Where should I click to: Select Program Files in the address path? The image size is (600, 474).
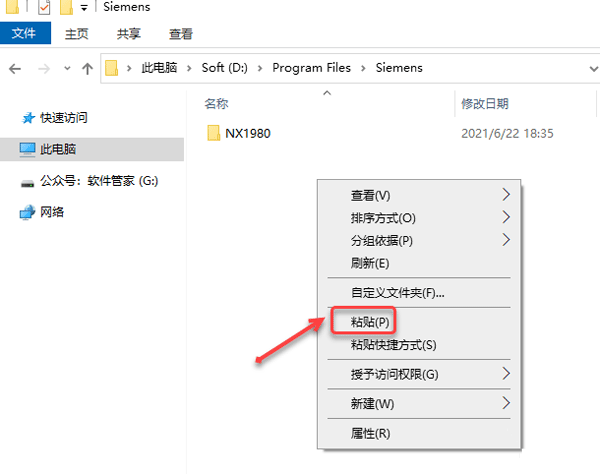click(x=311, y=68)
